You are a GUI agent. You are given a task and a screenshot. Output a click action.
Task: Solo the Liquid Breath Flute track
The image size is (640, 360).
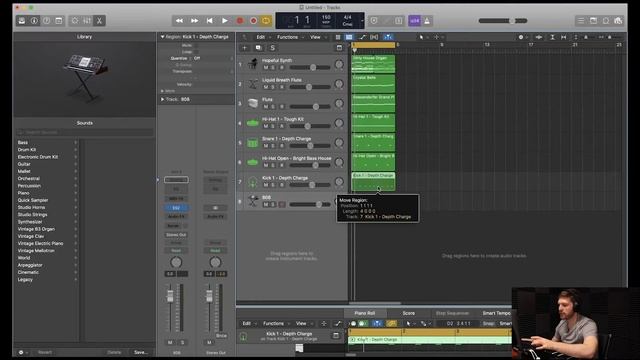(273, 87)
